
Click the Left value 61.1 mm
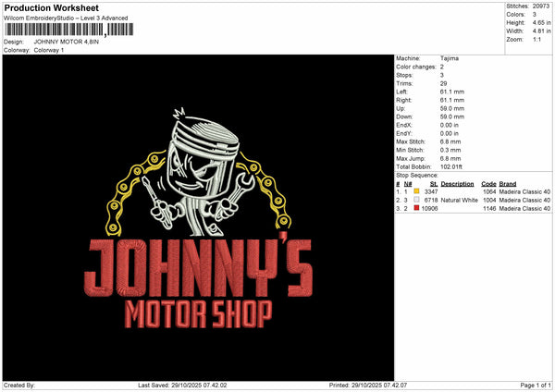click(x=452, y=92)
